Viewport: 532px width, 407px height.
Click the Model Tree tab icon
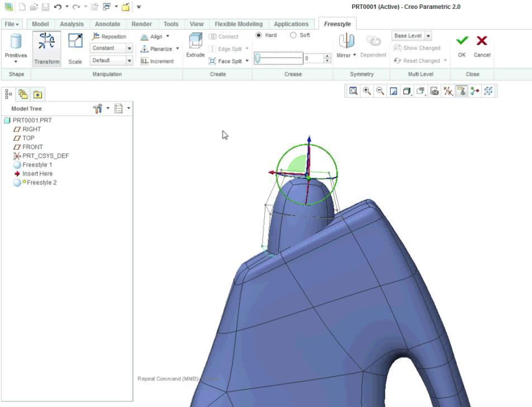(x=8, y=94)
